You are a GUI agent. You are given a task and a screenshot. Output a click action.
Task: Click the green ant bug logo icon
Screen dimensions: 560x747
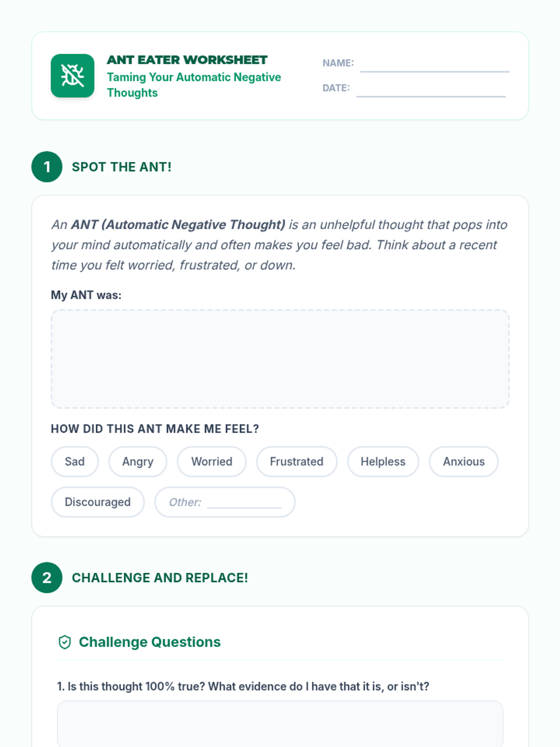click(72, 76)
